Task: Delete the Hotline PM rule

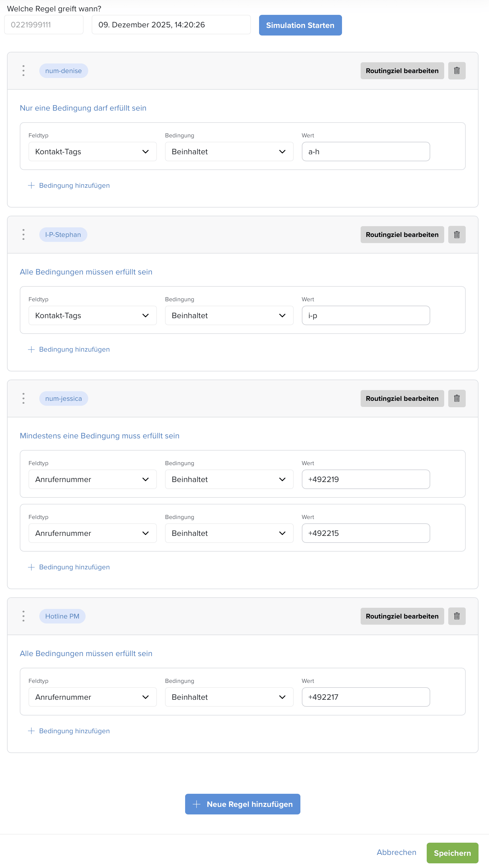Action: point(456,616)
